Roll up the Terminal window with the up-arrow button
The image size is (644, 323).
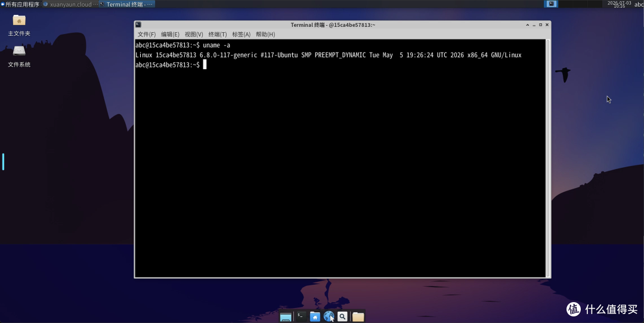528,25
